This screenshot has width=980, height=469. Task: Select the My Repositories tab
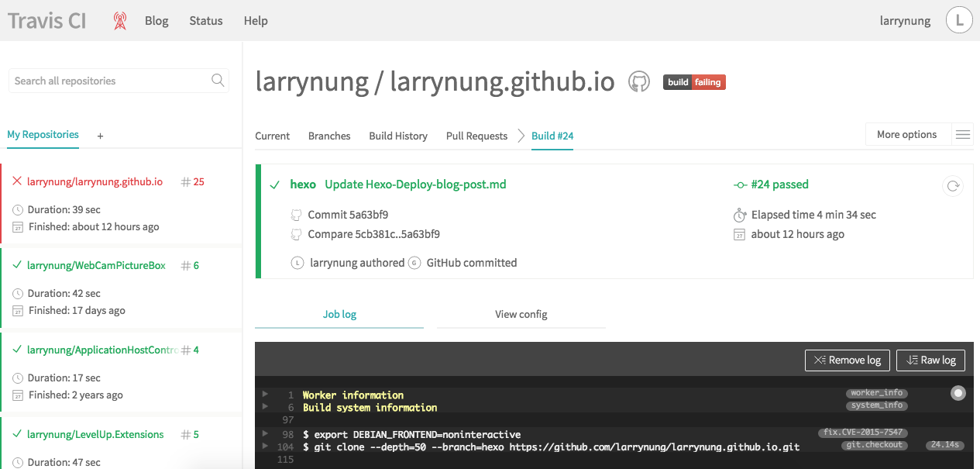(43, 134)
